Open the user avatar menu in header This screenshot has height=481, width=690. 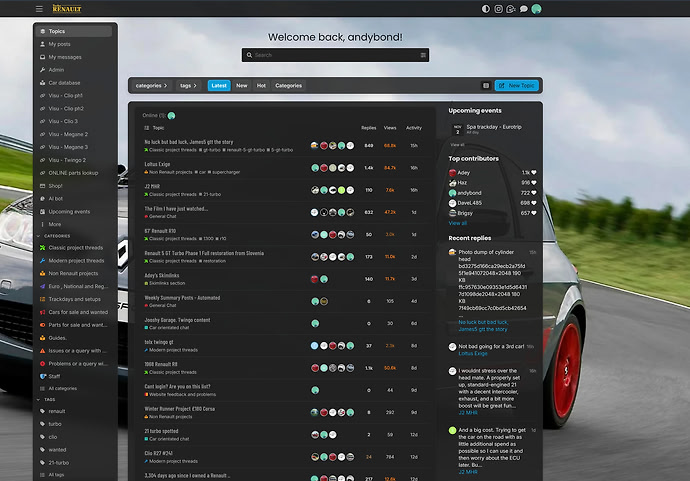point(536,9)
